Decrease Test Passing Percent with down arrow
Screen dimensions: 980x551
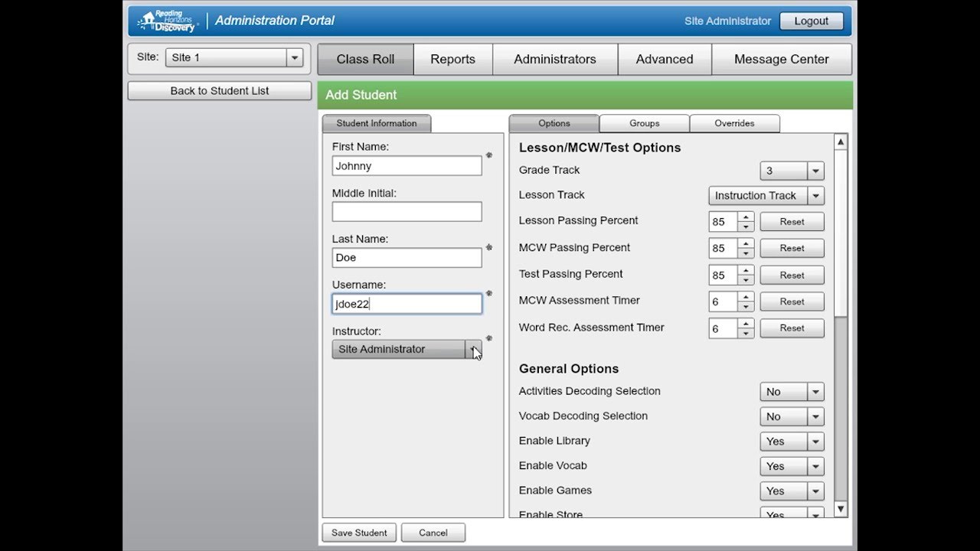pyautogui.click(x=746, y=280)
